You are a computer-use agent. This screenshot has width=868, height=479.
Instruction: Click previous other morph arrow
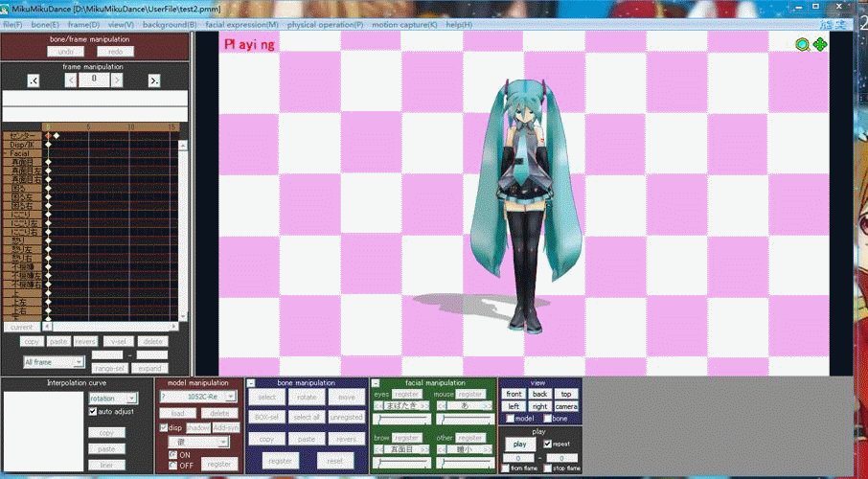(x=442, y=449)
